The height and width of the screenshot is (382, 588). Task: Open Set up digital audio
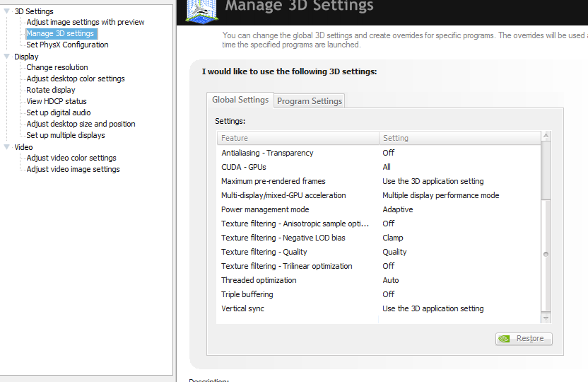[59, 112]
